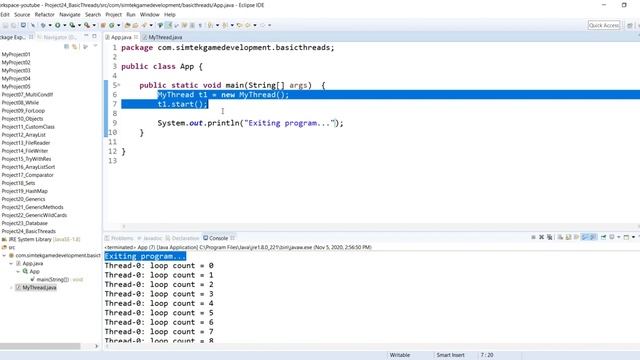Switch to the Declaration tab
The width and height of the screenshot is (640, 360).
[x=182, y=238]
